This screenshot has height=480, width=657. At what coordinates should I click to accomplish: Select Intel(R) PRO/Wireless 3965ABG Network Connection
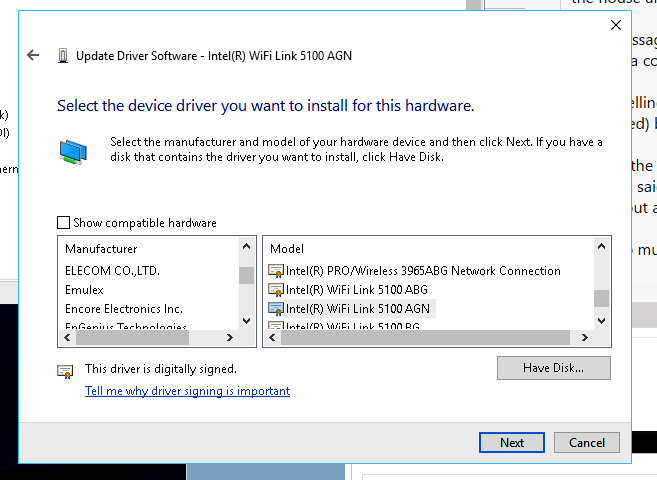[x=423, y=271]
